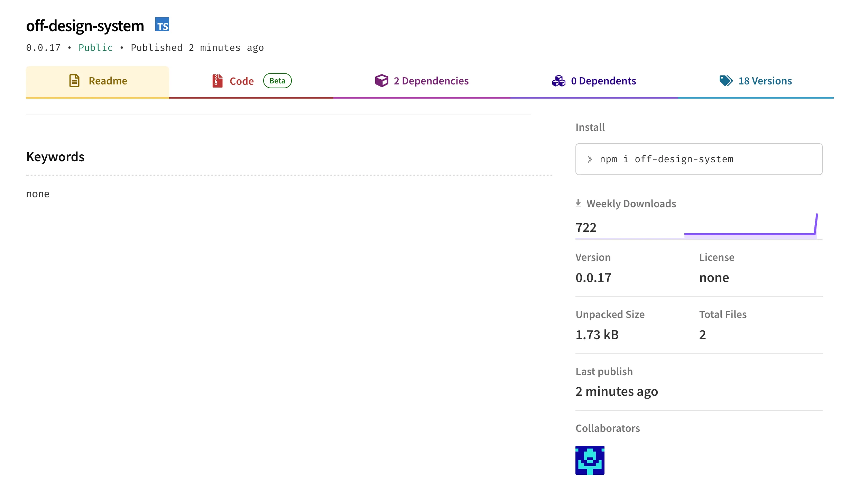Screen dimensions: 868x490
Task: Open the Readme tab
Action: pyautogui.click(x=98, y=81)
